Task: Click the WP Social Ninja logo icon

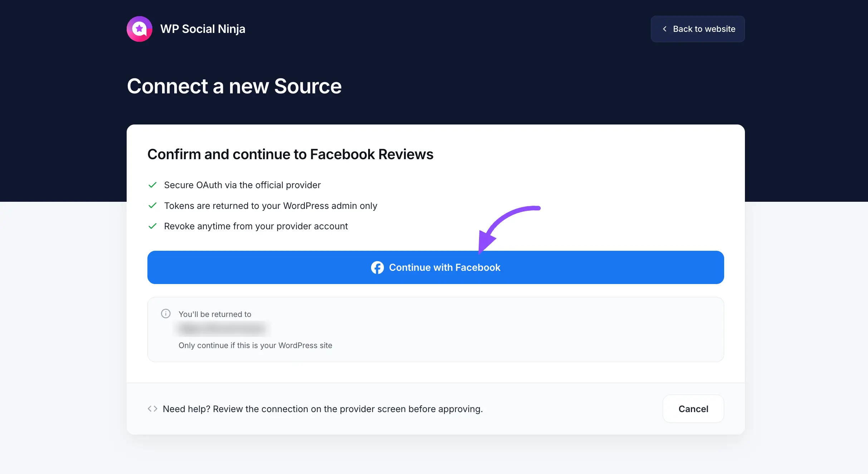Action: 140,29
